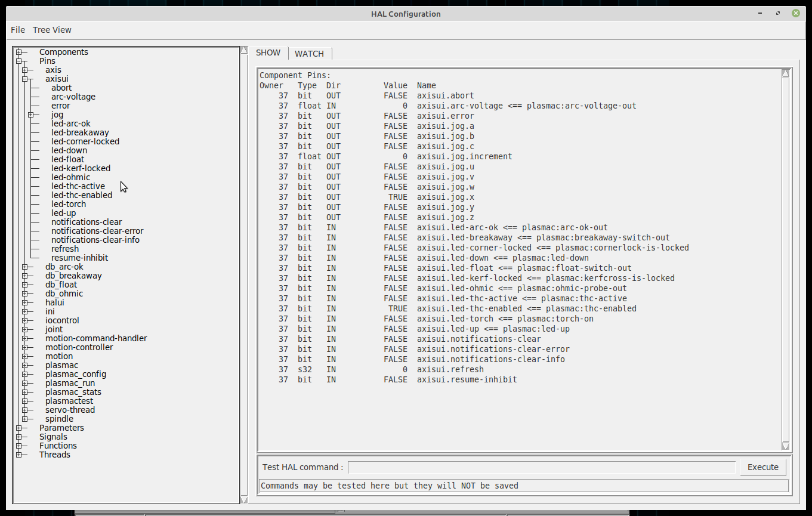Select led-breakaway in the tree
Viewport: 812px width, 516px height.
(80, 132)
